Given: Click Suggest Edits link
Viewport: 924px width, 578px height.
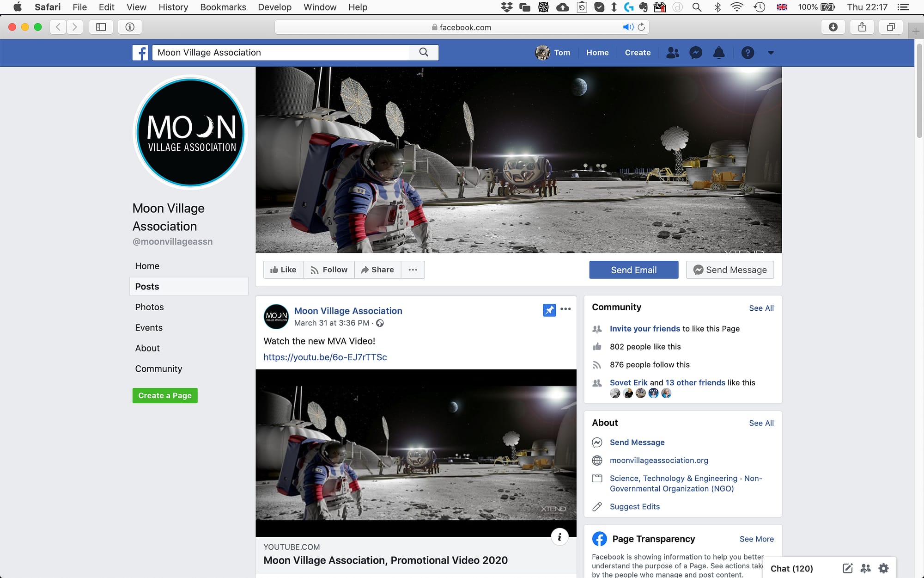Looking at the screenshot, I should (x=635, y=507).
